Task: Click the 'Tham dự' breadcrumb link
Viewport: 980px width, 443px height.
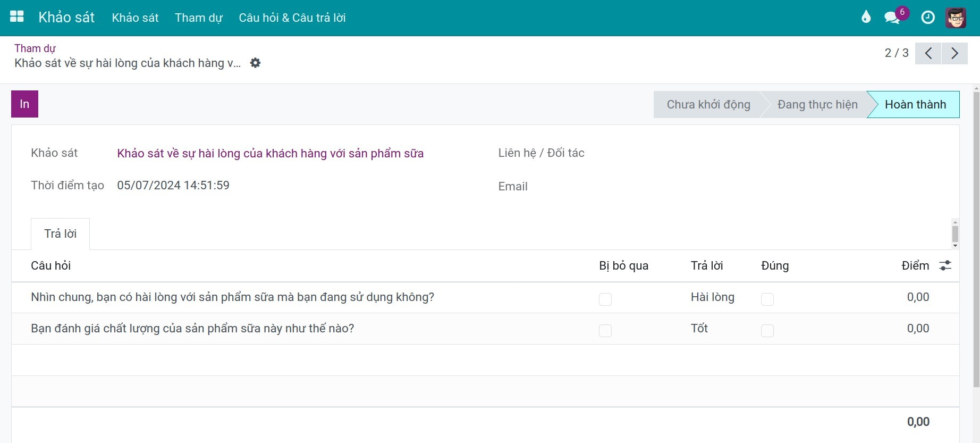Action: tap(35, 48)
